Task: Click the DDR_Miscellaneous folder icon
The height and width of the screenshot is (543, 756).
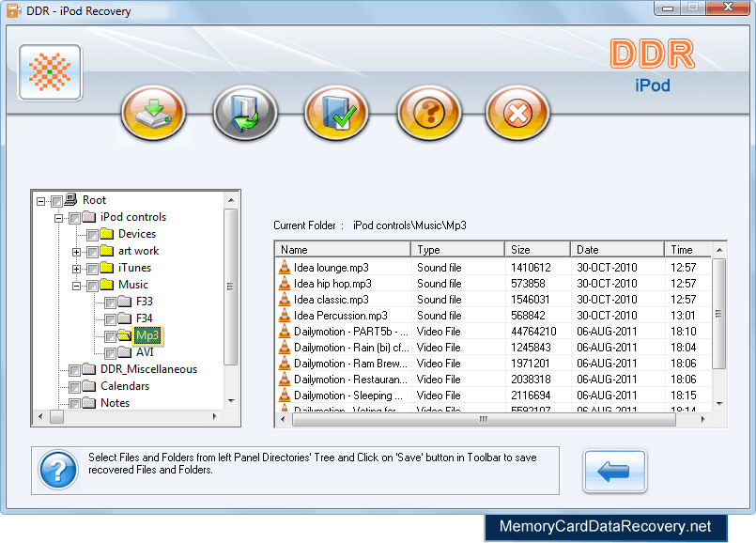Action: (88, 369)
